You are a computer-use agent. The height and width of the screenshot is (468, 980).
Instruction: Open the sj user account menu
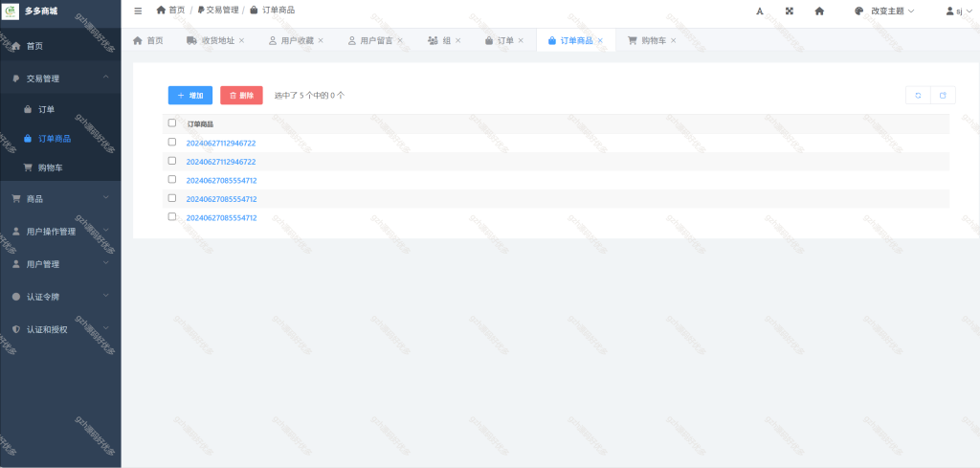click(959, 11)
